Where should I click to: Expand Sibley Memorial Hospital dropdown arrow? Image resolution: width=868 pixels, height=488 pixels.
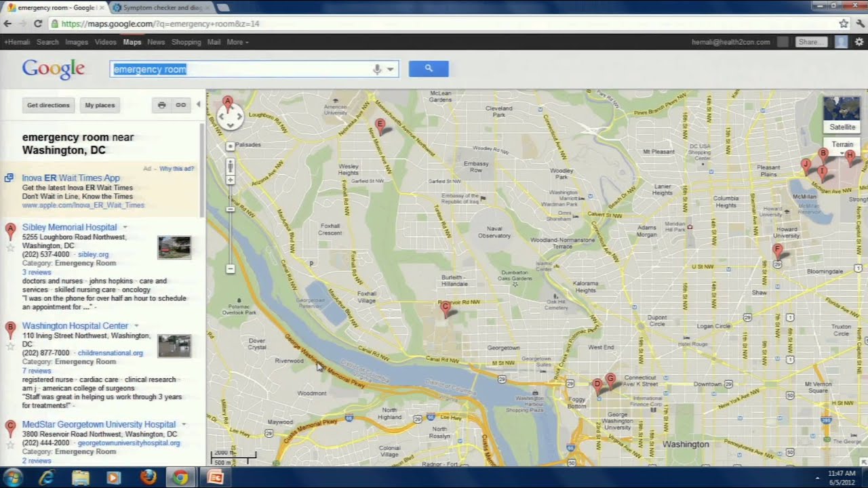[125, 227]
